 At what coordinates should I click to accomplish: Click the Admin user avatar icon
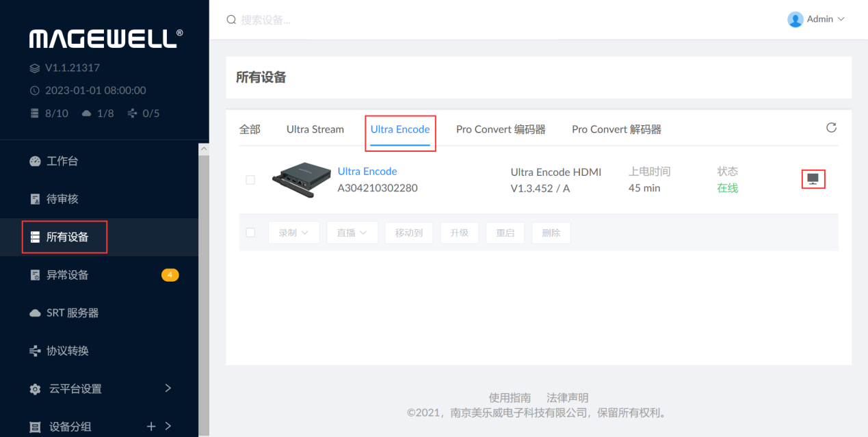795,19
